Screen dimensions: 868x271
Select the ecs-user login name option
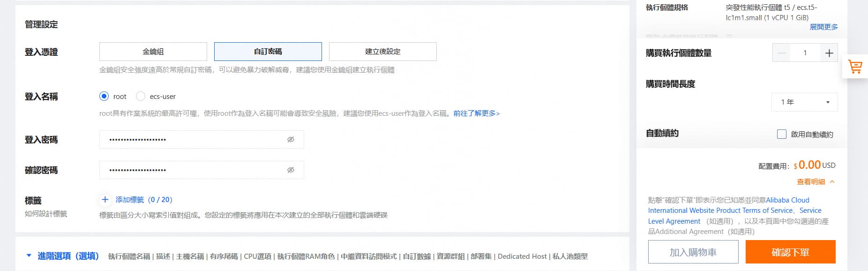click(x=141, y=97)
